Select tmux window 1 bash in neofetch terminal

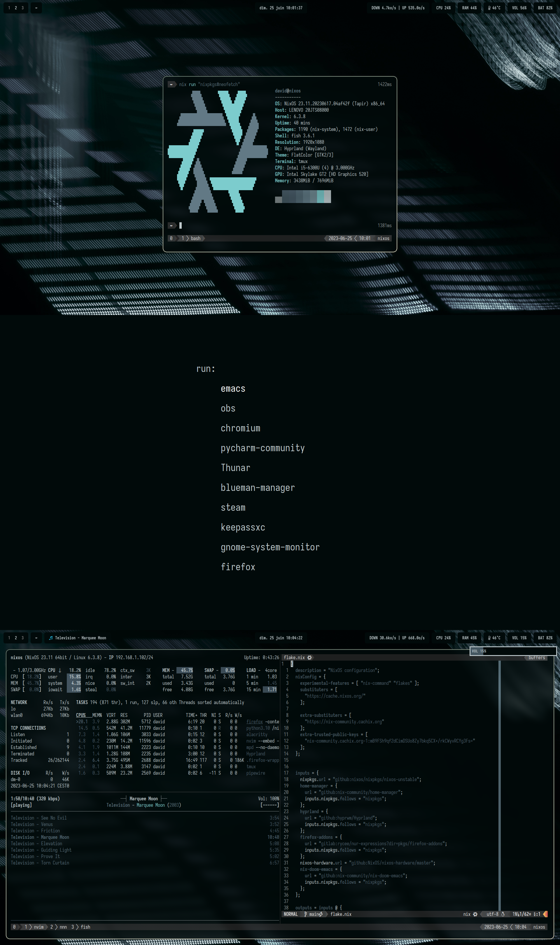pos(192,238)
